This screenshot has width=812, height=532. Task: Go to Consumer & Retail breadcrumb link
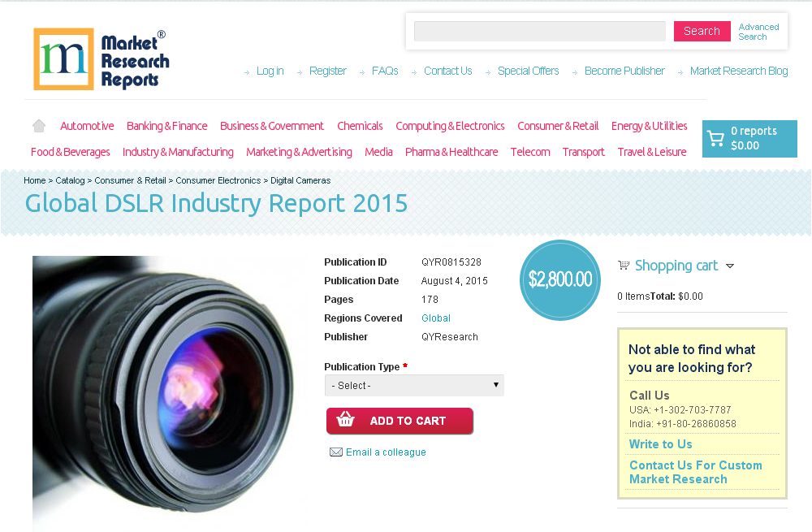click(x=130, y=180)
